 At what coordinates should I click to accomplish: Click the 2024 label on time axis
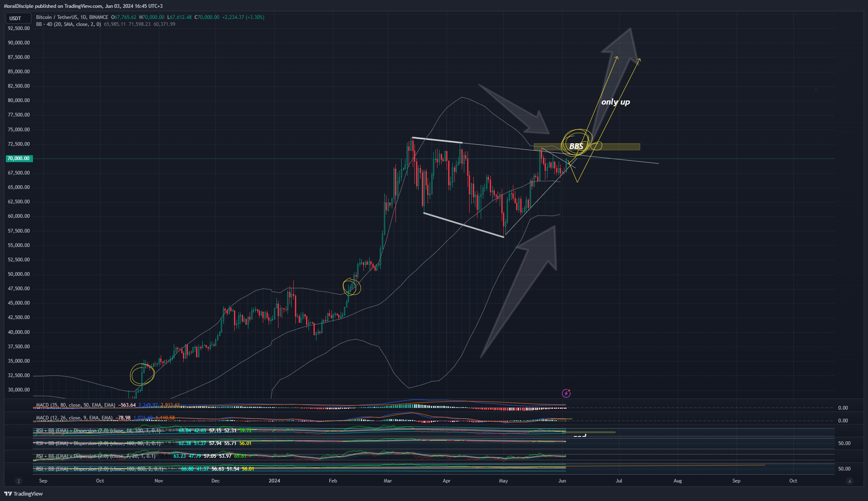click(x=274, y=481)
